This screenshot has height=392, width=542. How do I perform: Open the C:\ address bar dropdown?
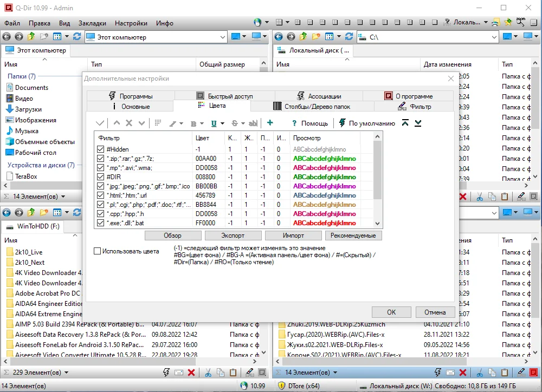(494, 37)
